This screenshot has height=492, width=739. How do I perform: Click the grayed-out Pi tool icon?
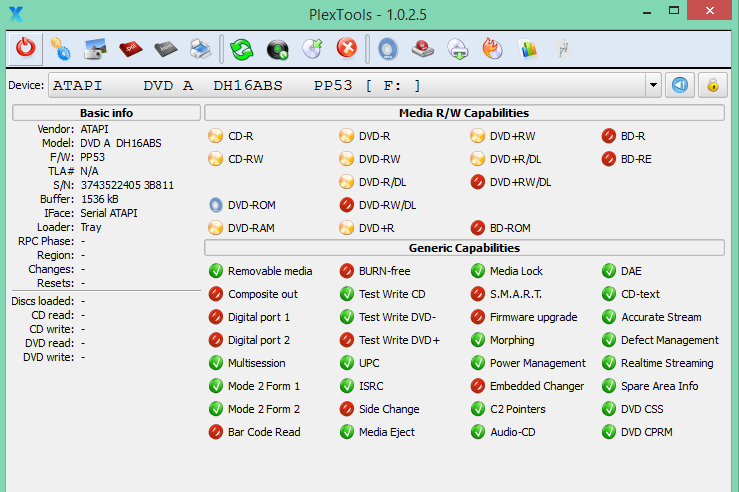pos(563,49)
